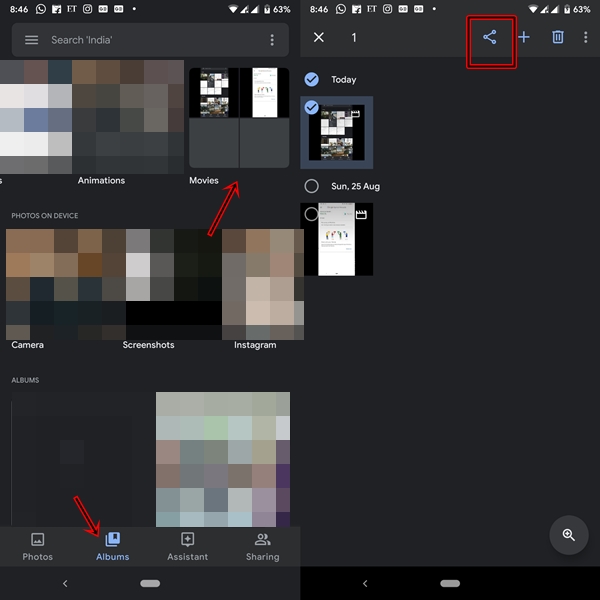Click the Animations label
Image resolution: width=600 pixels, height=600 pixels.
pyautogui.click(x=101, y=180)
